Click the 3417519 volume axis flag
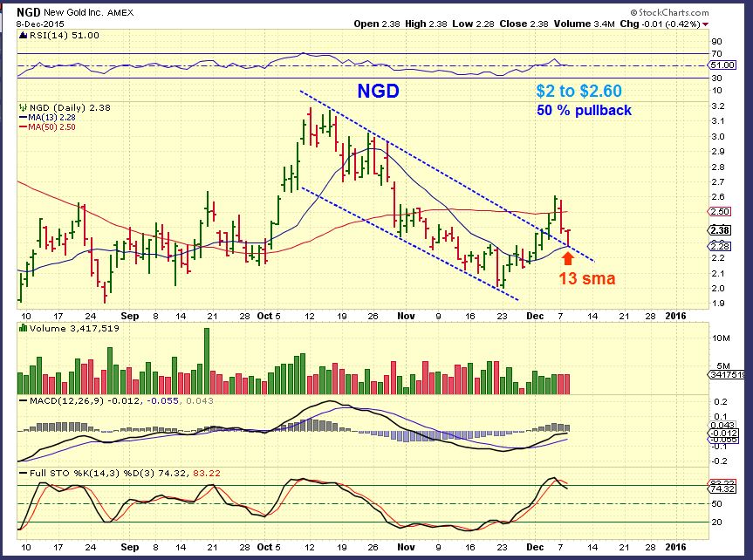 727,374
